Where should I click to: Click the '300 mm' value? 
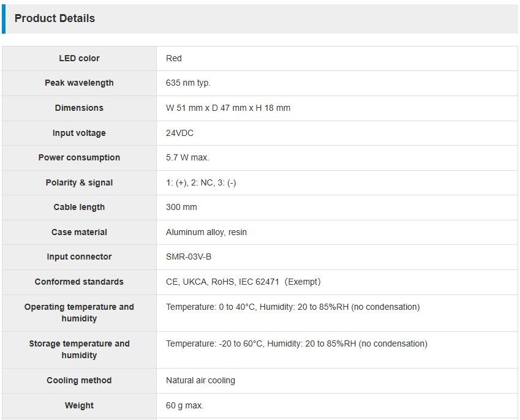[181, 207]
